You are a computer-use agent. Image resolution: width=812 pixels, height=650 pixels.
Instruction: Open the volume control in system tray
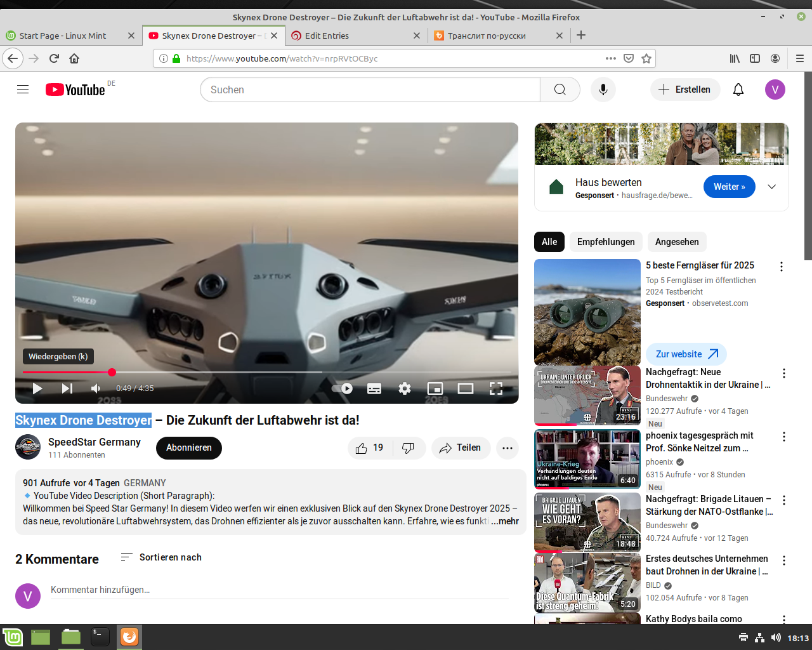(776, 637)
